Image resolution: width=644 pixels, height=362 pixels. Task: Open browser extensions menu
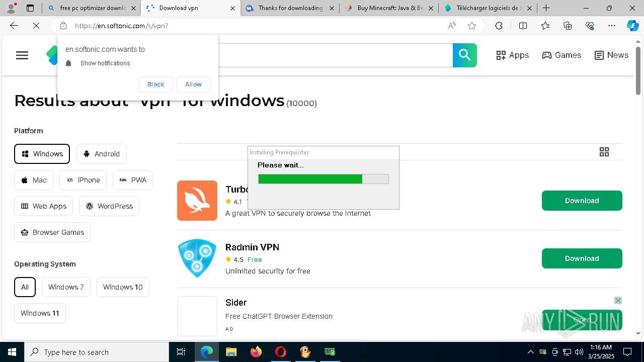499,26
